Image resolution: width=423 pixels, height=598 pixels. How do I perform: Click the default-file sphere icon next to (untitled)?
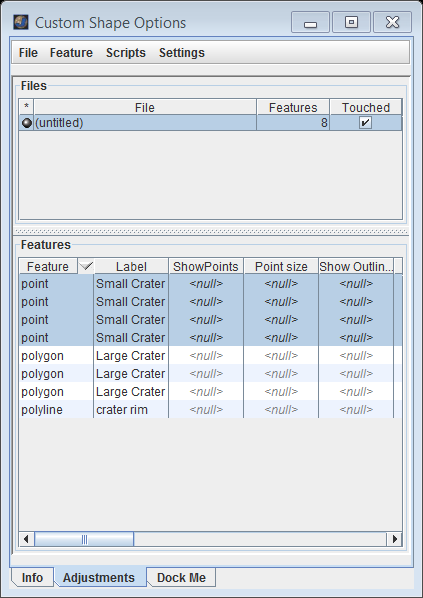[x=26, y=123]
